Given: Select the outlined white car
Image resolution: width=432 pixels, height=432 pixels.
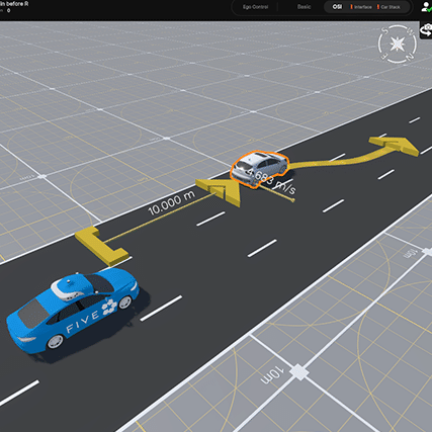Looking at the screenshot, I should tap(259, 169).
